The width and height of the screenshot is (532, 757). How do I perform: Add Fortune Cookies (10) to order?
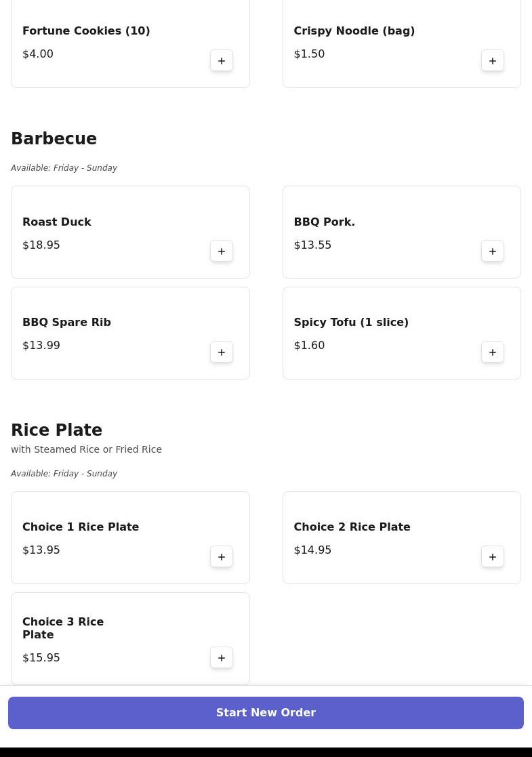[x=222, y=61]
